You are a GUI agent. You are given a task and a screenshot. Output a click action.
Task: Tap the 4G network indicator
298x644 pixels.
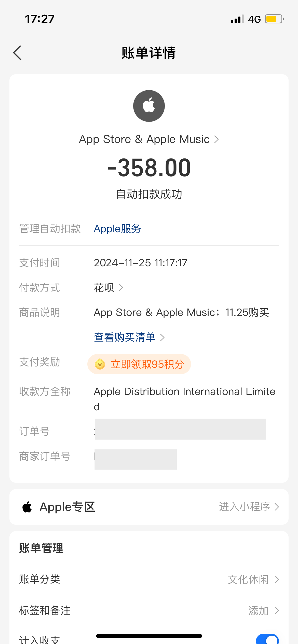pyautogui.click(x=254, y=19)
